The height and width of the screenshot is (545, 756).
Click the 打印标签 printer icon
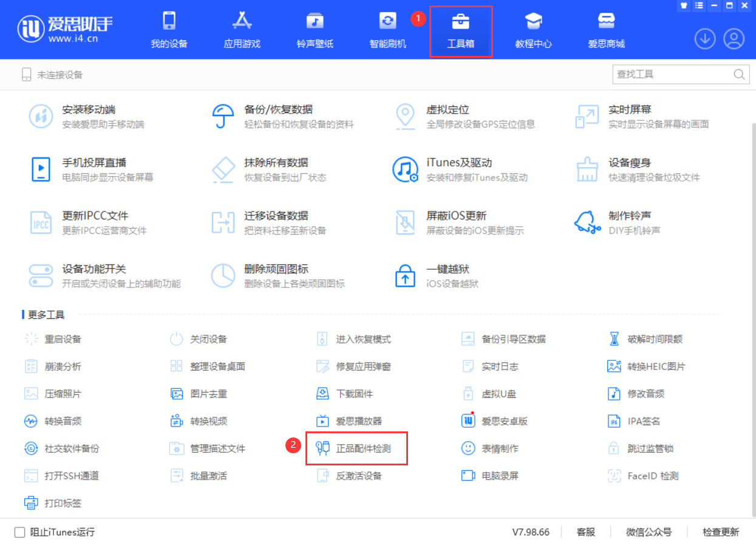(31, 503)
